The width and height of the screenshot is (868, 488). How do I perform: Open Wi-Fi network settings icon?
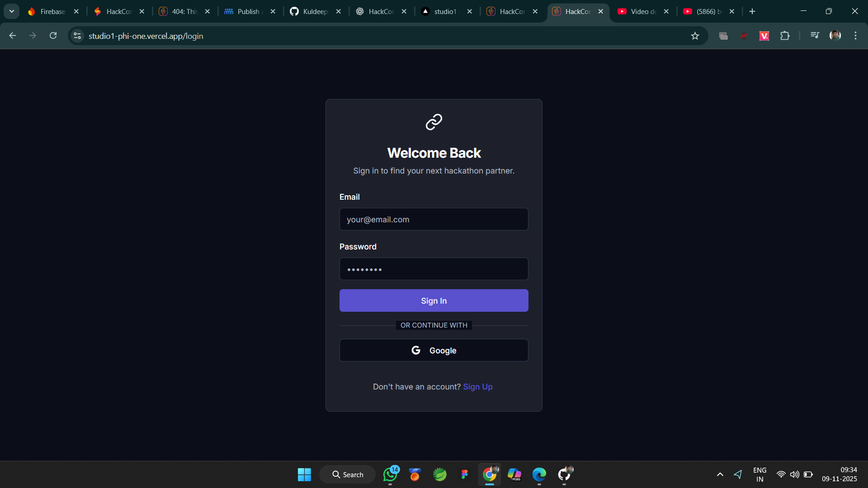pyautogui.click(x=781, y=474)
